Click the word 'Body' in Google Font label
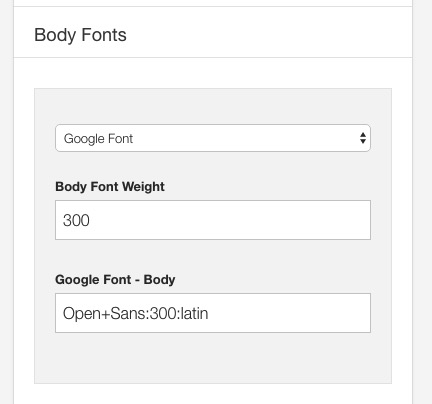The width and height of the screenshot is (432, 404). 159,280
